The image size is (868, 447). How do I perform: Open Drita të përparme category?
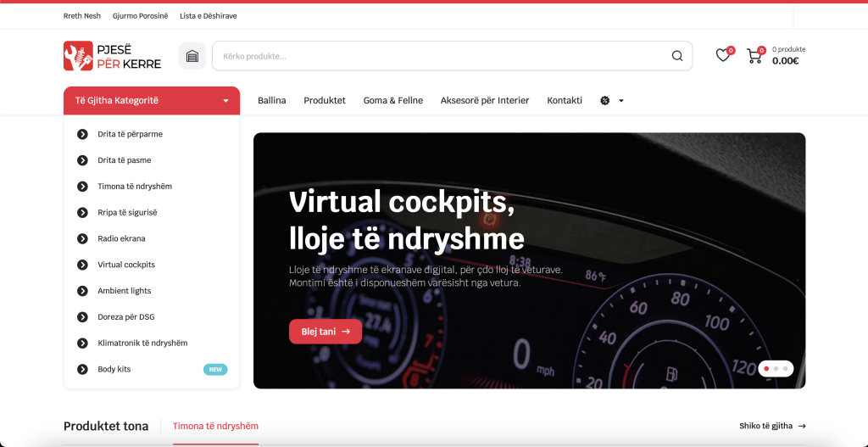130,134
